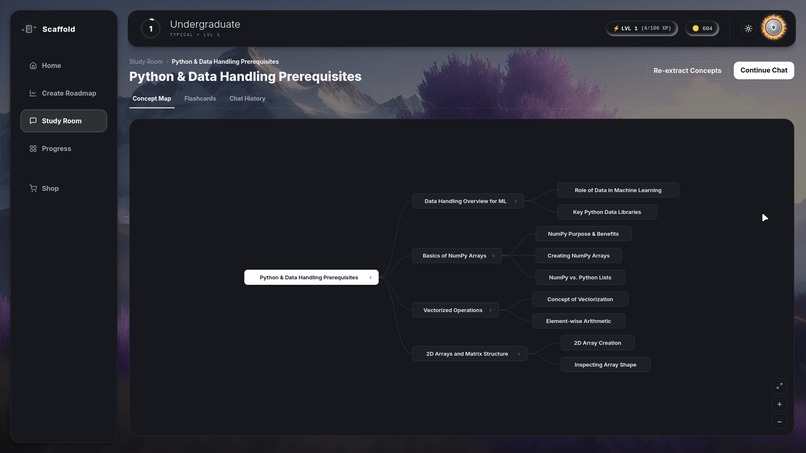Open the user profile avatar
The width and height of the screenshot is (806, 453).
774,28
